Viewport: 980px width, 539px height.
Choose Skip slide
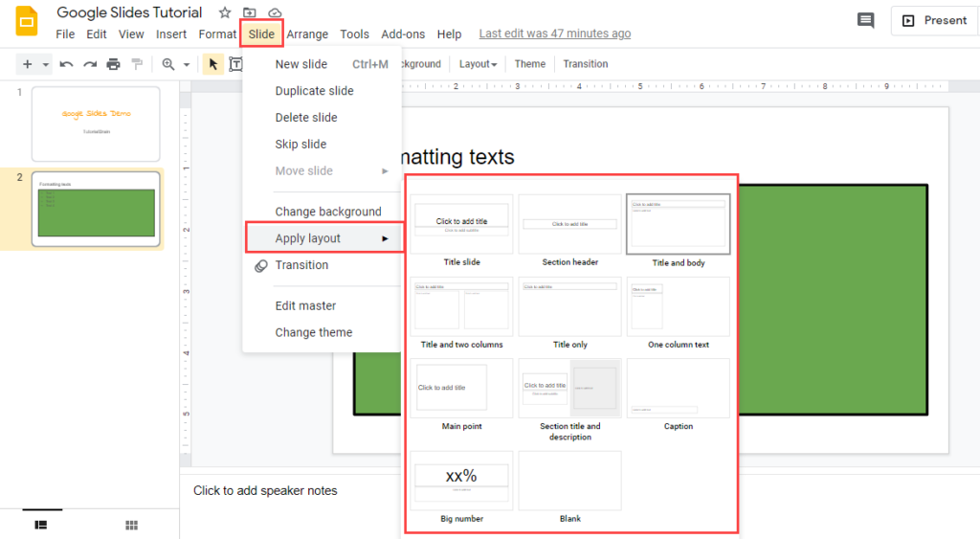pos(322,145)
